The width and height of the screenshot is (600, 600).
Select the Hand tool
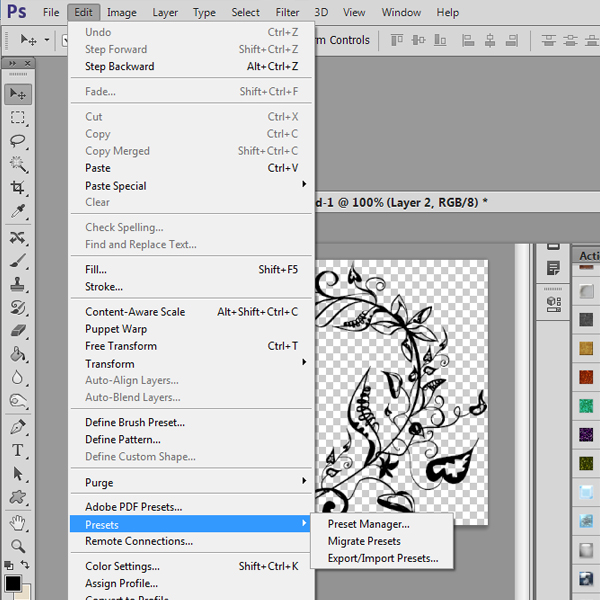18,523
